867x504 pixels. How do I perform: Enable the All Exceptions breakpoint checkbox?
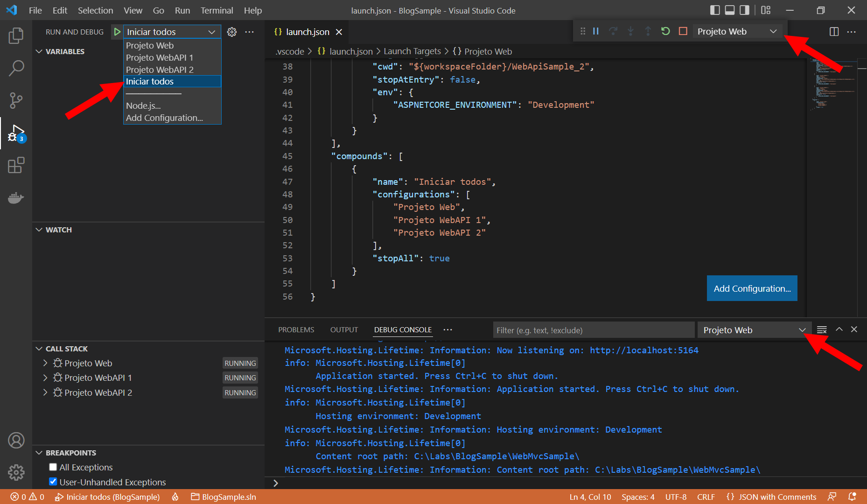(x=53, y=467)
